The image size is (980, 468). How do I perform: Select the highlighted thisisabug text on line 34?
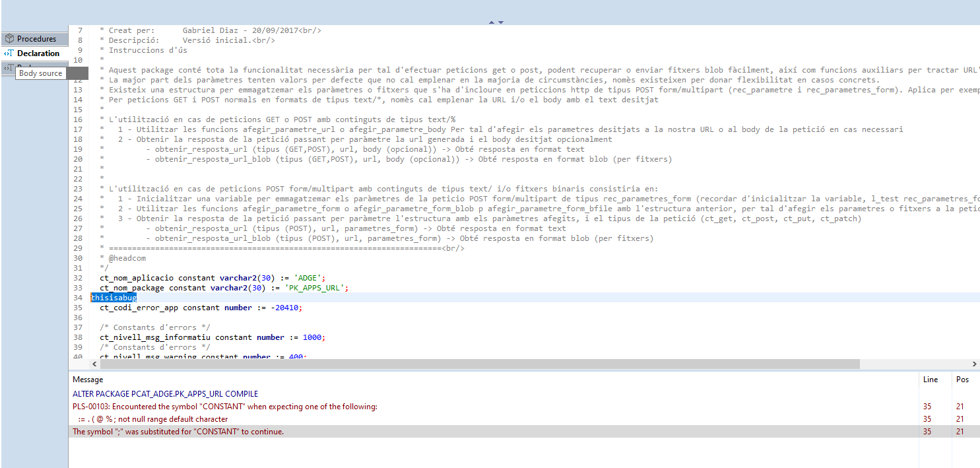coord(114,297)
